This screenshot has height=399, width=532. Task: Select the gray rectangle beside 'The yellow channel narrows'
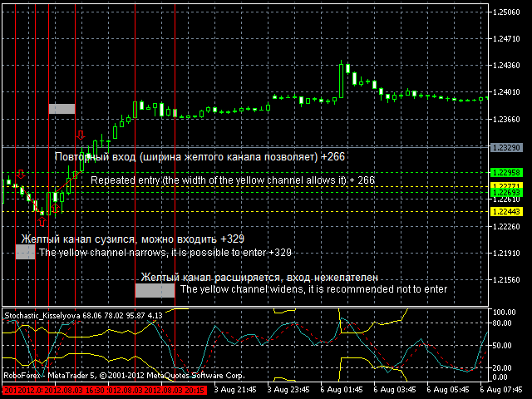(26, 252)
